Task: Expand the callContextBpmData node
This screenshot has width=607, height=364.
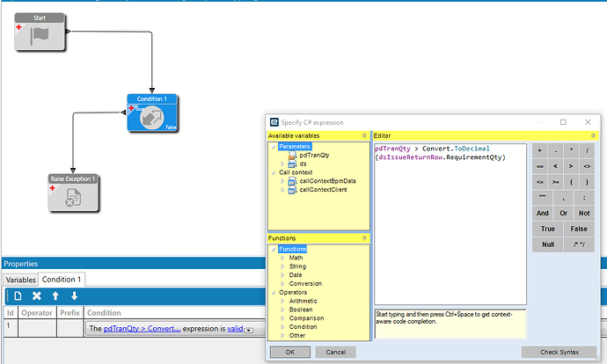Action: pos(282,181)
